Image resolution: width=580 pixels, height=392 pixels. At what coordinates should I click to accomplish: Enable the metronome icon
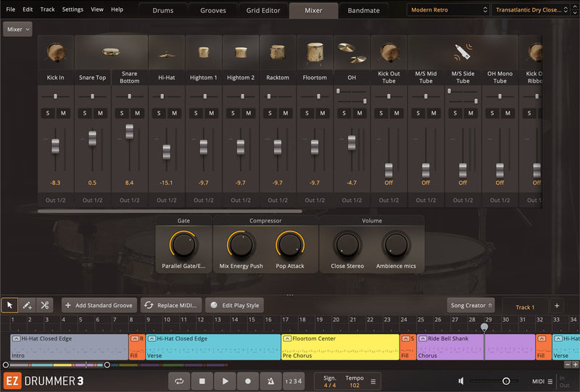tap(270, 381)
